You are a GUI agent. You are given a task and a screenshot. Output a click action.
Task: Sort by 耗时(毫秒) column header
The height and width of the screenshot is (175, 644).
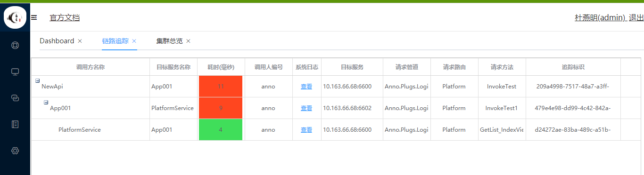click(221, 67)
